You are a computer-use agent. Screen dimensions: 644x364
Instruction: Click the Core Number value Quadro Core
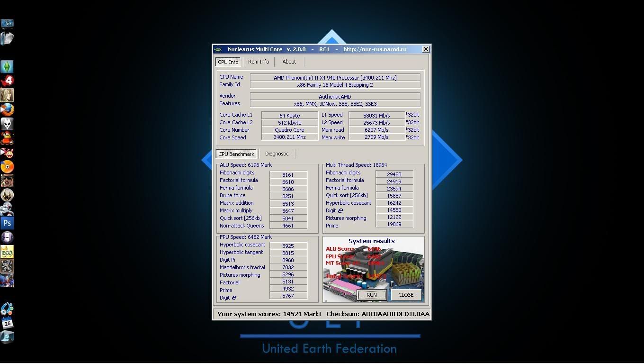coord(290,130)
